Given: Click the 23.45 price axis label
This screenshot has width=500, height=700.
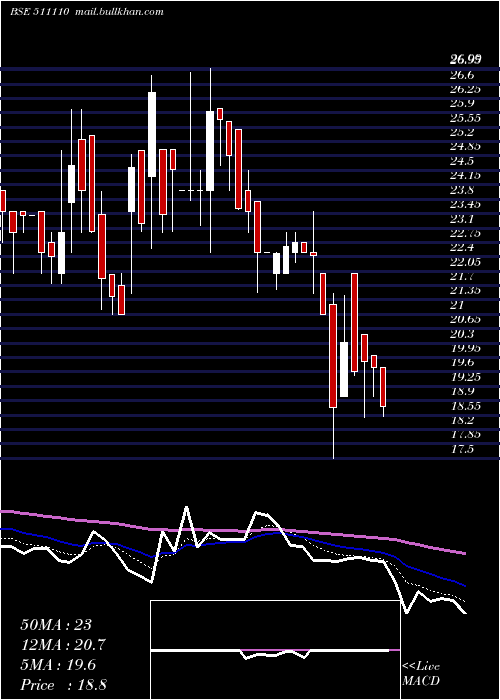Looking at the screenshot, I should [465, 204].
